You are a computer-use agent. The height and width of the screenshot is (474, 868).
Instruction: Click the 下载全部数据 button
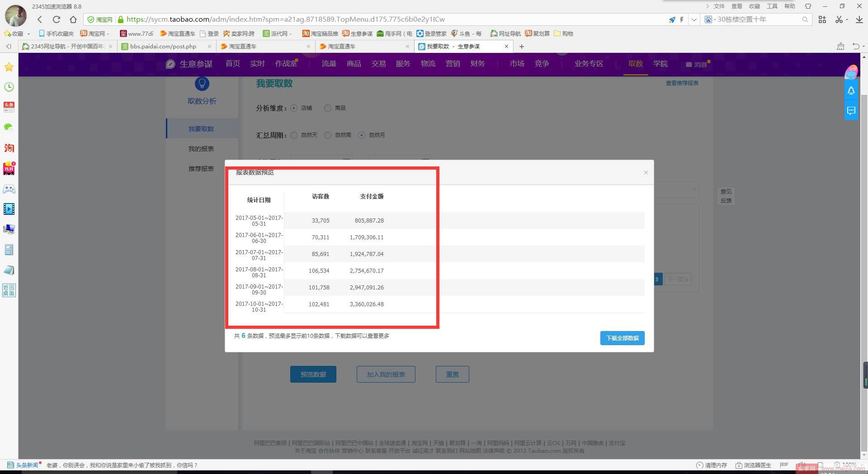pos(623,338)
